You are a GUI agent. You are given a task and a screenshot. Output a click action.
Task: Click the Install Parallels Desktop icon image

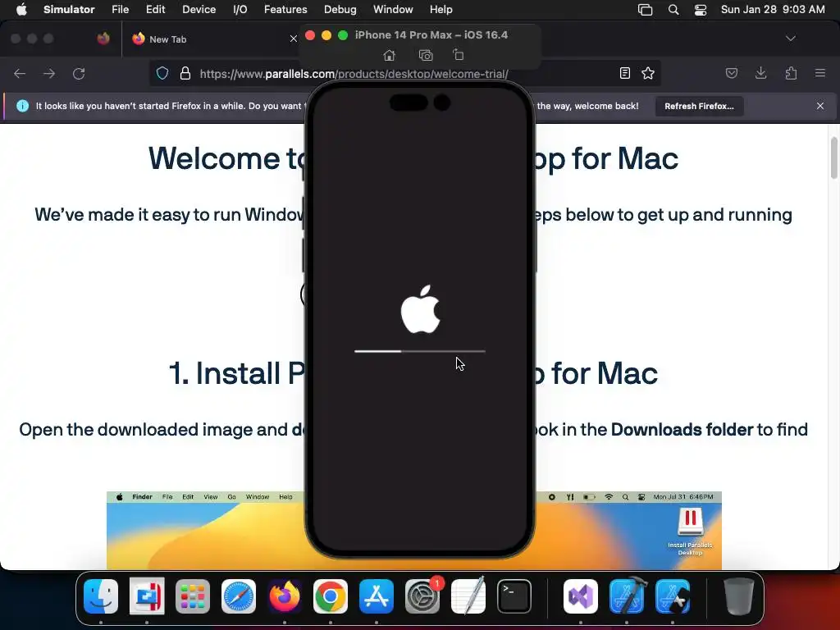(690, 532)
